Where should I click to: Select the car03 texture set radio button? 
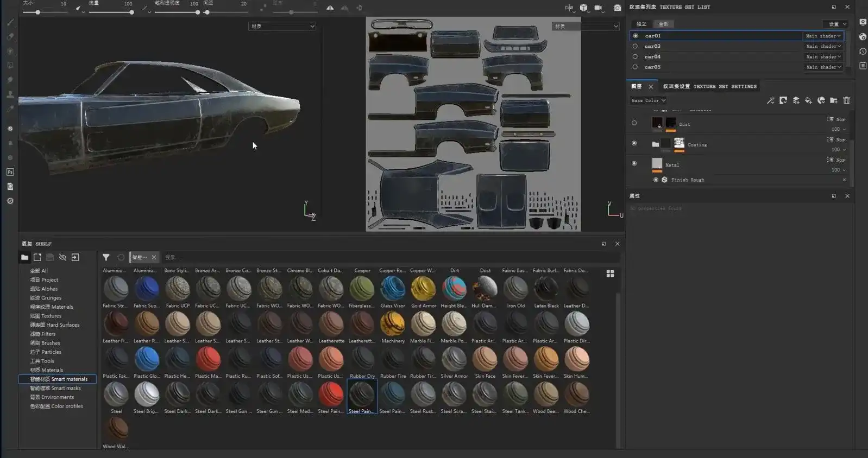(x=635, y=46)
